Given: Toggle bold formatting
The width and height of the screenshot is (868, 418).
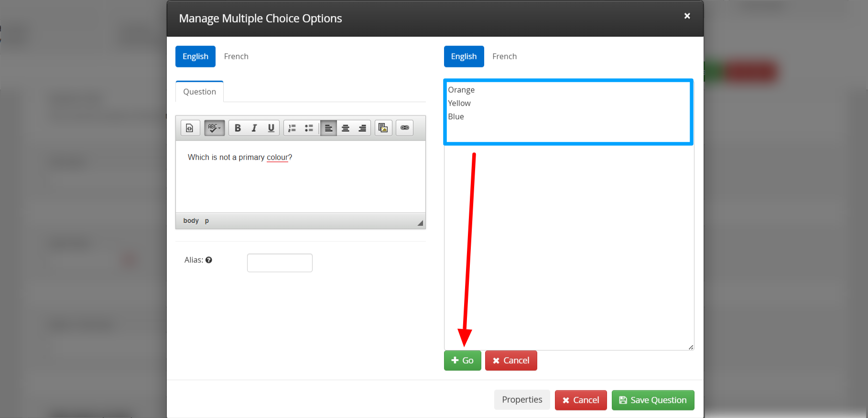Looking at the screenshot, I should tap(238, 128).
